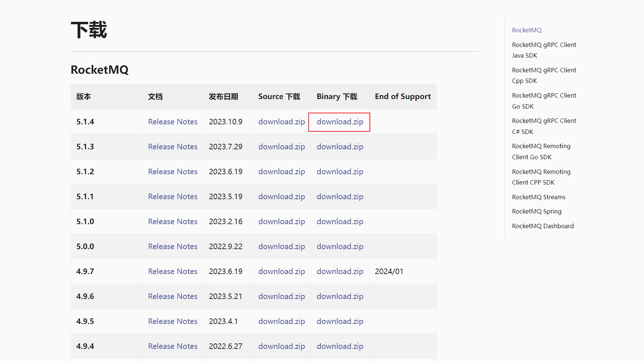This screenshot has width=644, height=361.
Task: Download binary zip for version 5.1.4
Action: pos(340,122)
